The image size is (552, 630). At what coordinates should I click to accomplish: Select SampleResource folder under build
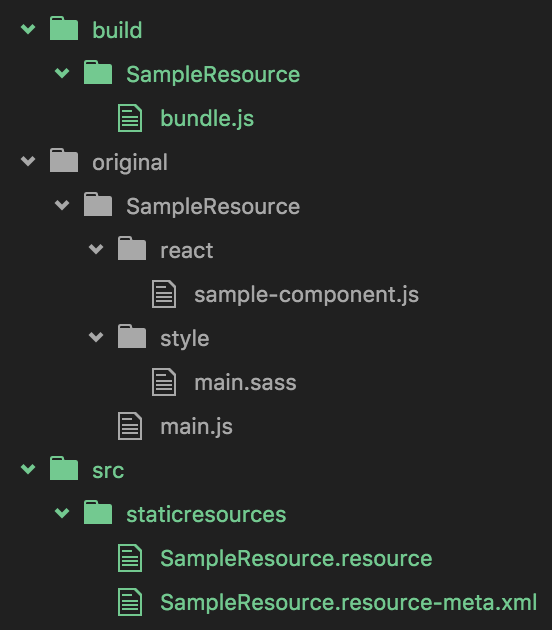[x=213, y=75]
